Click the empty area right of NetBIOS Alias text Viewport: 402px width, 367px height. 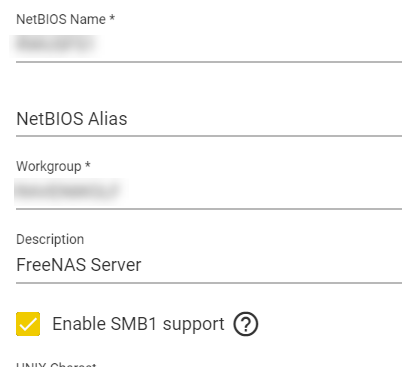pyautogui.click(x=265, y=119)
